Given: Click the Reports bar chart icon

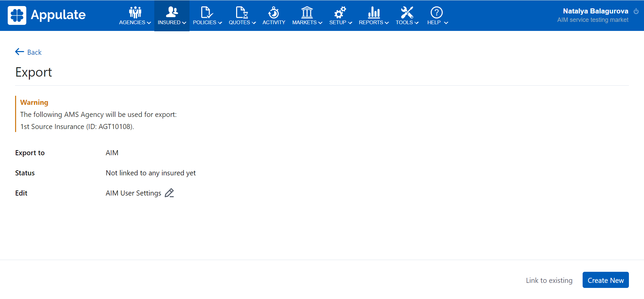Looking at the screenshot, I should click(374, 12).
